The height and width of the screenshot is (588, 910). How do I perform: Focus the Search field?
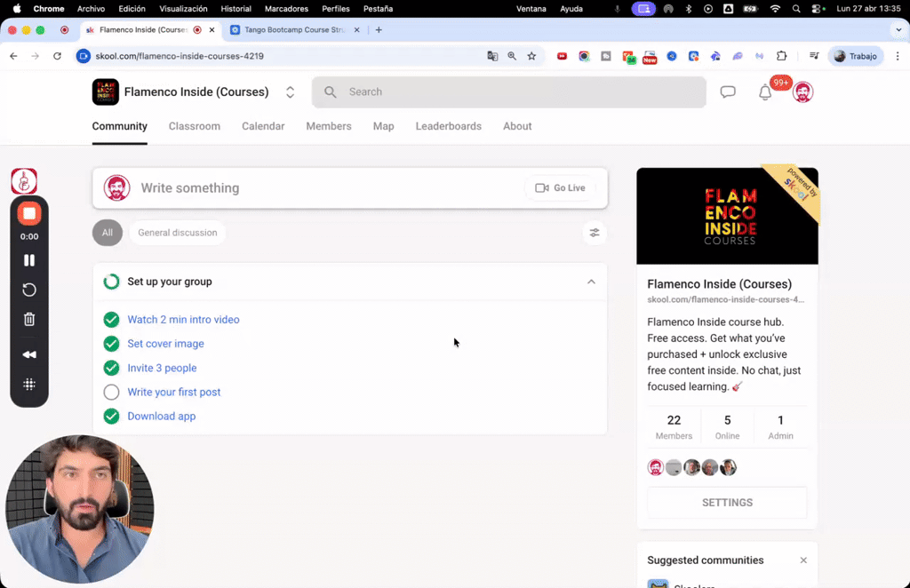[509, 91]
